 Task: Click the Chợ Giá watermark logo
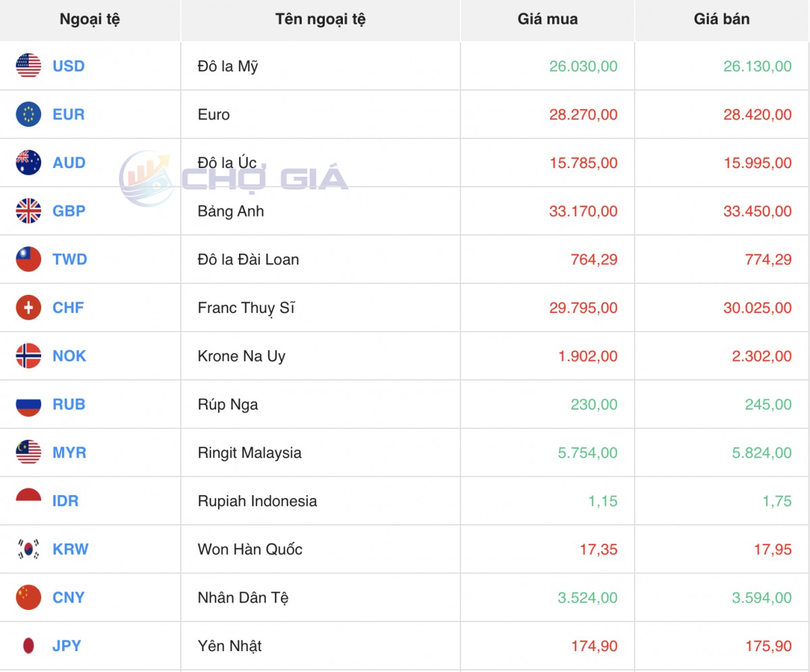[x=234, y=179]
